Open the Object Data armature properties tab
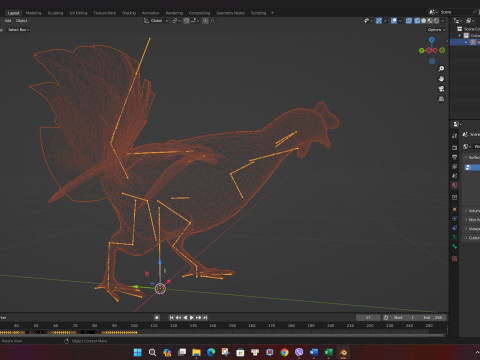Screen dimensions: 480x360 click(x=455, y=237)
